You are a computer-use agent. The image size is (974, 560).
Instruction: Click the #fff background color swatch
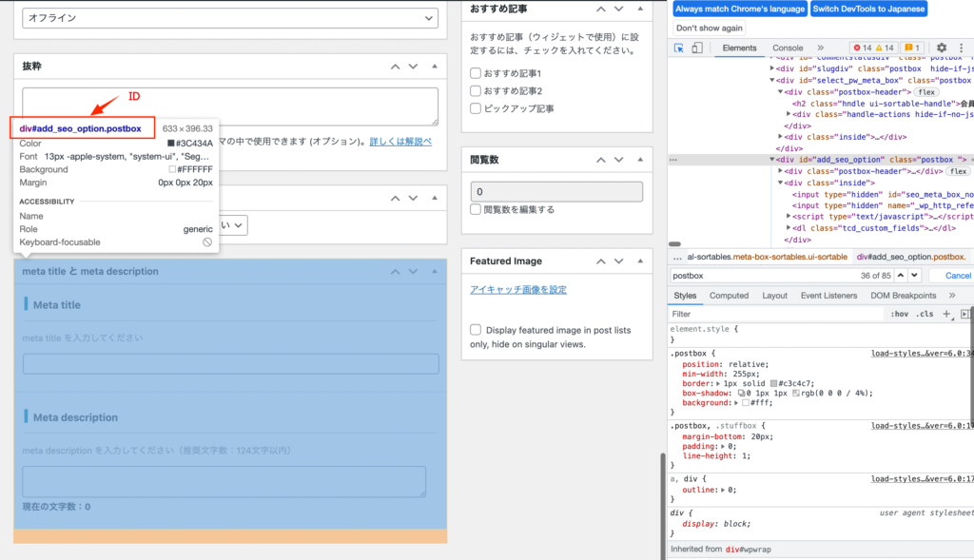pyautogui.click(x=746, y=403)
